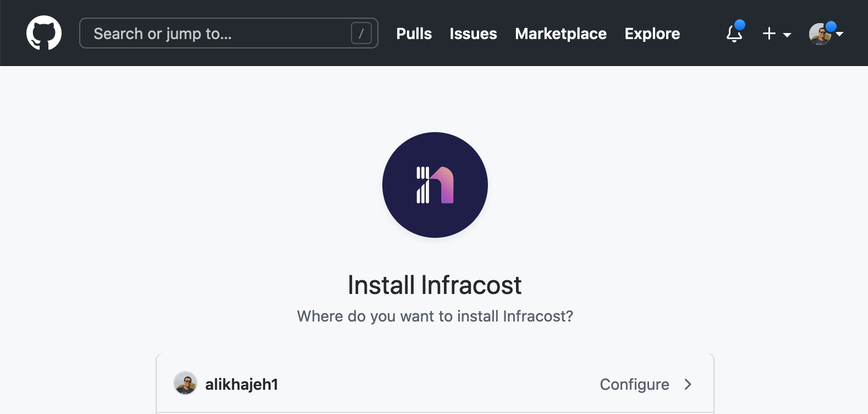Expand the create-new dropdown caret
Image resolution: width=868 pixels, height=414 pixels.
tap(787, 35)
